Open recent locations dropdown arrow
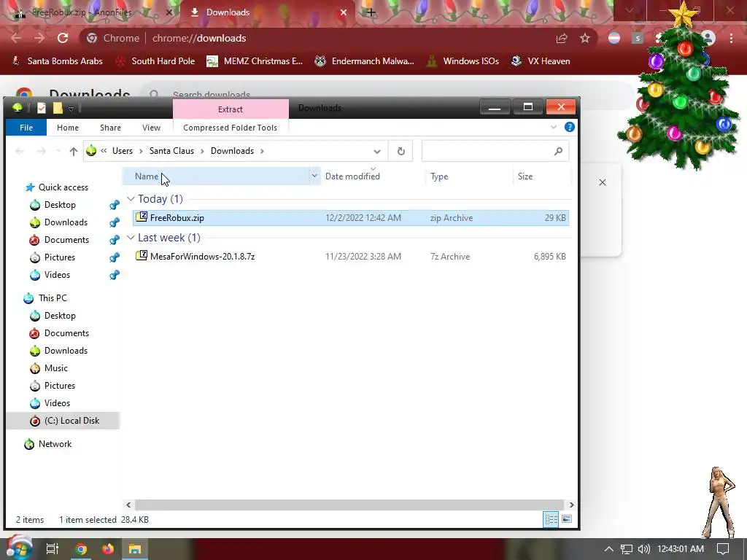This screenshot has height=560, width=747. pyautogui.click(x=58, y=152)
